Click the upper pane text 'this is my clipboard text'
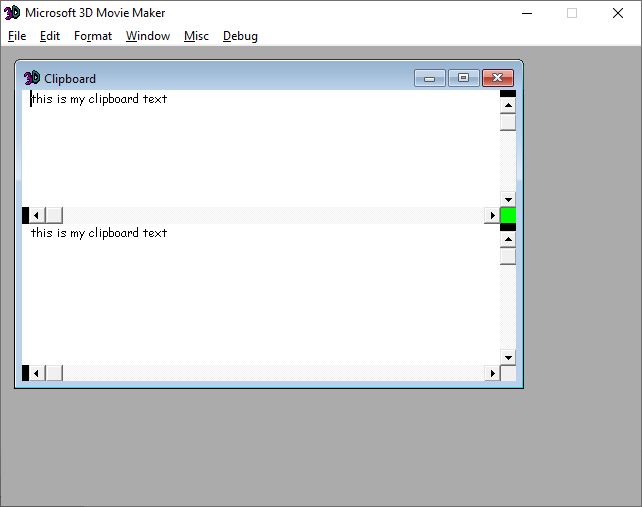The width and height of the screenshot is (642, 507). (99, 99)
